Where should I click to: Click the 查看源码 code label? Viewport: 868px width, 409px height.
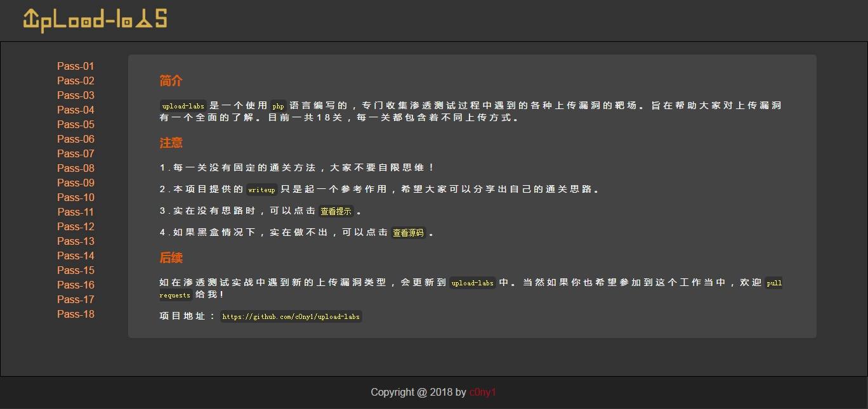pos(408,233)
